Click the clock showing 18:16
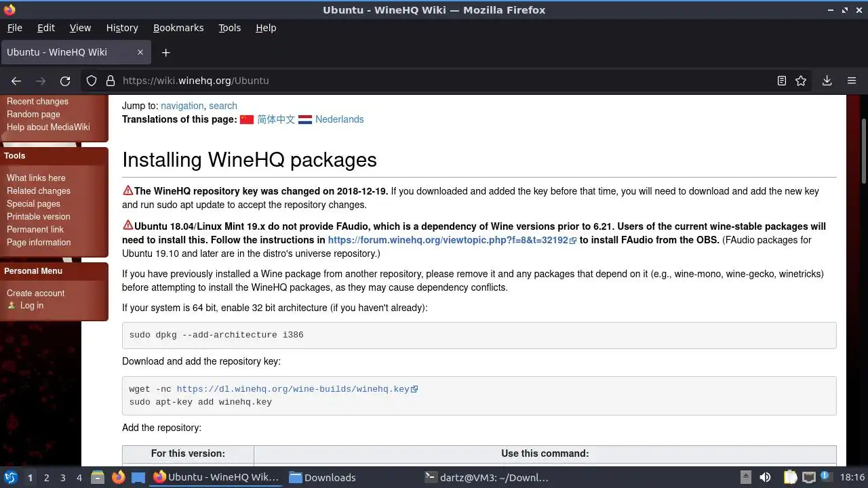Image resolution: width=868 pixels, height=488 pixels. click(852, 477)
